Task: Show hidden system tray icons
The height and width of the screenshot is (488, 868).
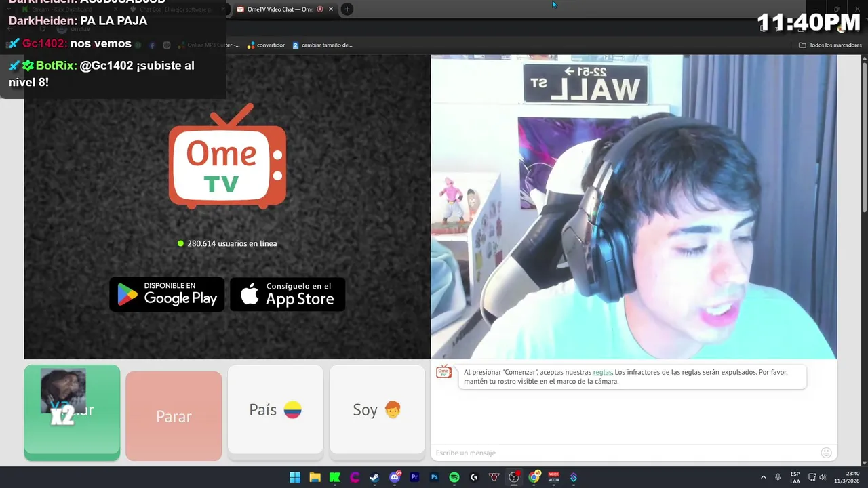Action: pyautogui.click(x=763, y=477)
